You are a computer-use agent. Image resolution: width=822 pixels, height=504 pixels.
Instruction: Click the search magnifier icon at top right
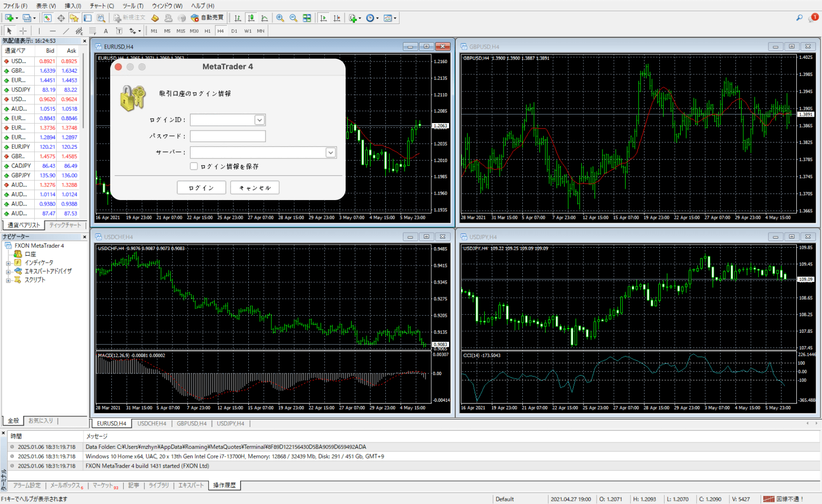pos(800,18)
